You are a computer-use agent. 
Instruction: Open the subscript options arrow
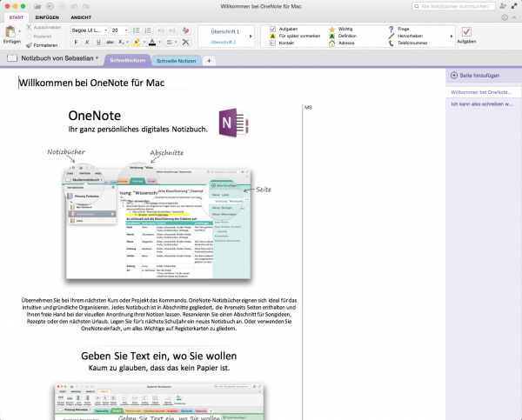pyautogui.click(x=128, y=43)
